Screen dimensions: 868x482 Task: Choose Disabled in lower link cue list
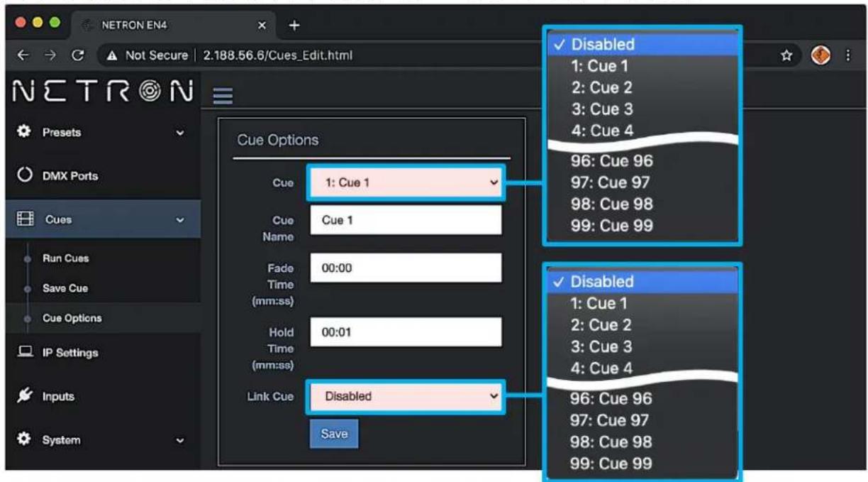tap(642, 281)
